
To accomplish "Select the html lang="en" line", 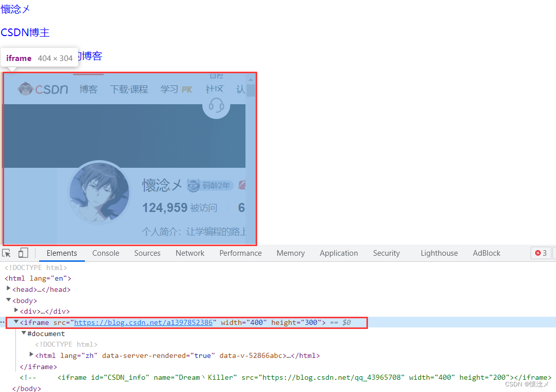I will click(38, 279).
